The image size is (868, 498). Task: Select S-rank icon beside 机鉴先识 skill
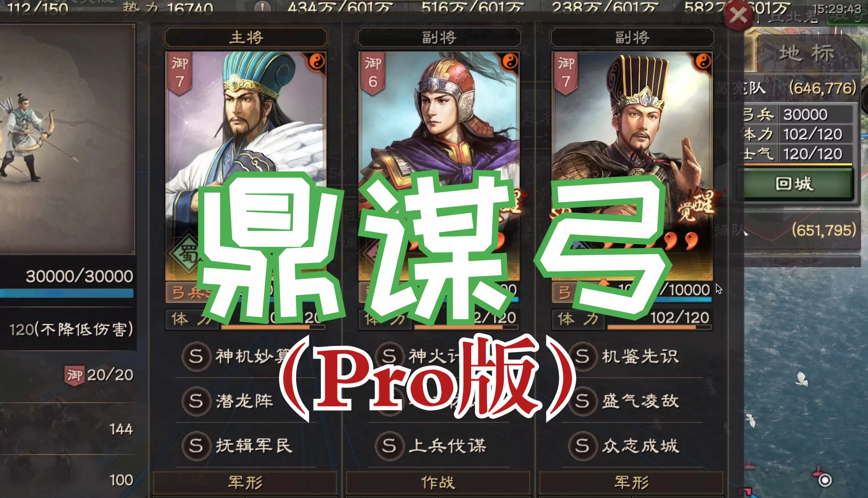coord(582,356)
